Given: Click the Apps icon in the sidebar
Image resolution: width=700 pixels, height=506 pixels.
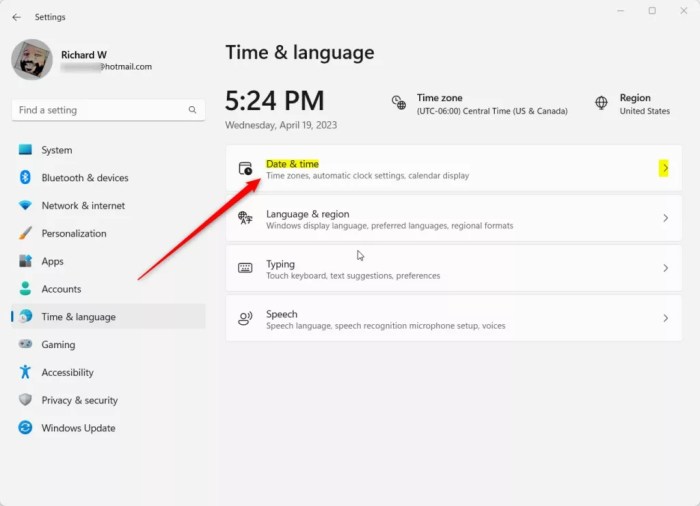Looking at the screenshot, I should [25, 261].
